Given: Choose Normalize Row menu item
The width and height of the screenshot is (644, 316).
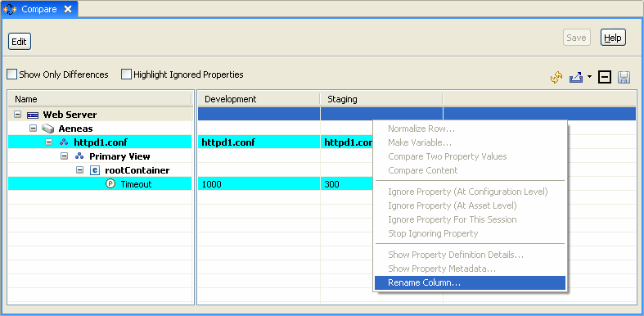Looking at the screenshot, I should point(470,129).
